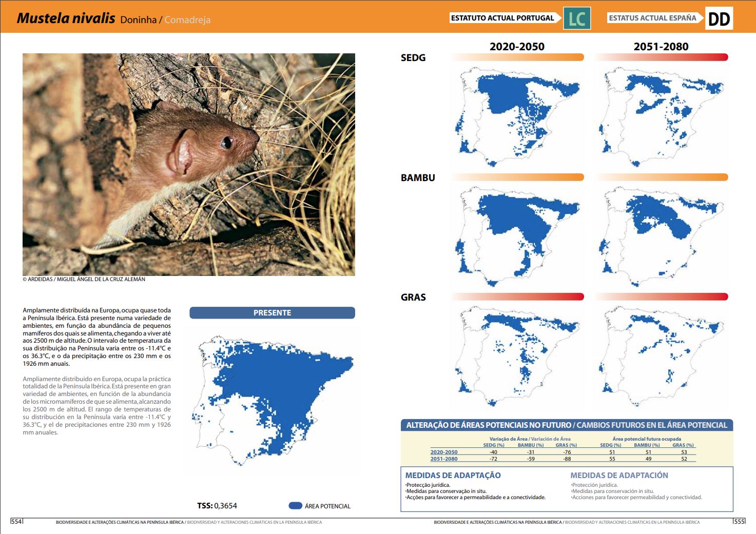The width and height of the screenshot is (756, 534).
Task: Click the PRESENTE header bar
Action: click(x=272, y=313)
